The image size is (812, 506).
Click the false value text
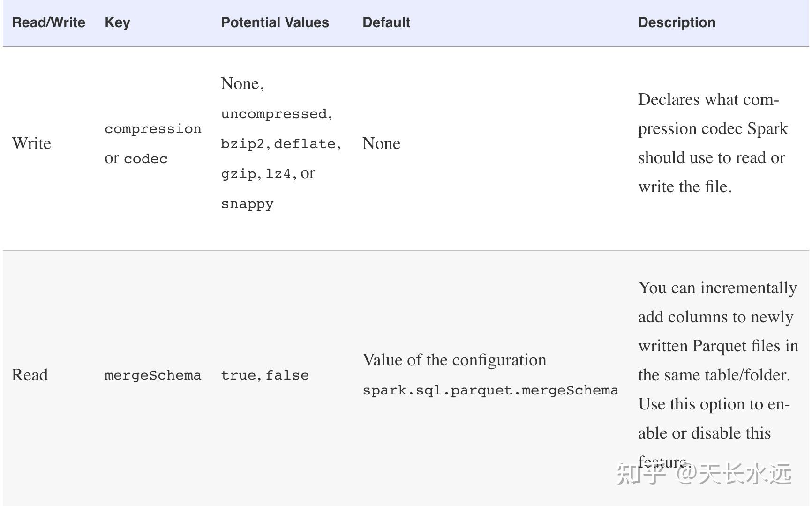(287, 375)
